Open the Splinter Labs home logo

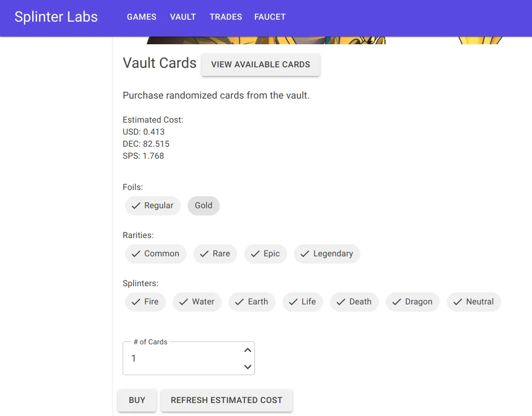point(56,17)
